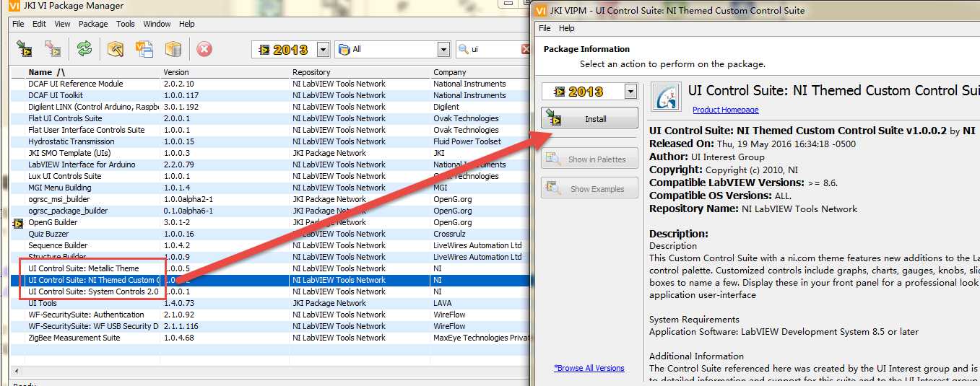
Task: Select the Sequence Builder row
Action: (270, 245)
